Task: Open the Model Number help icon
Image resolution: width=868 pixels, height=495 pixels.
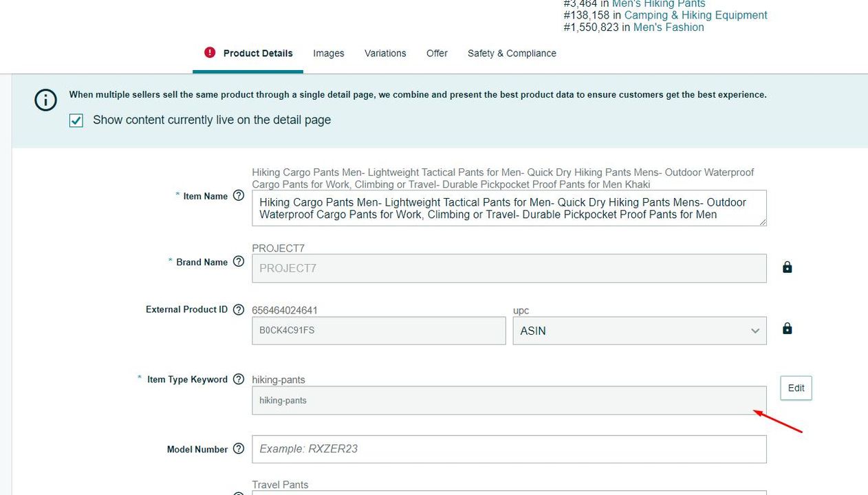Action: tap(239, 448)
